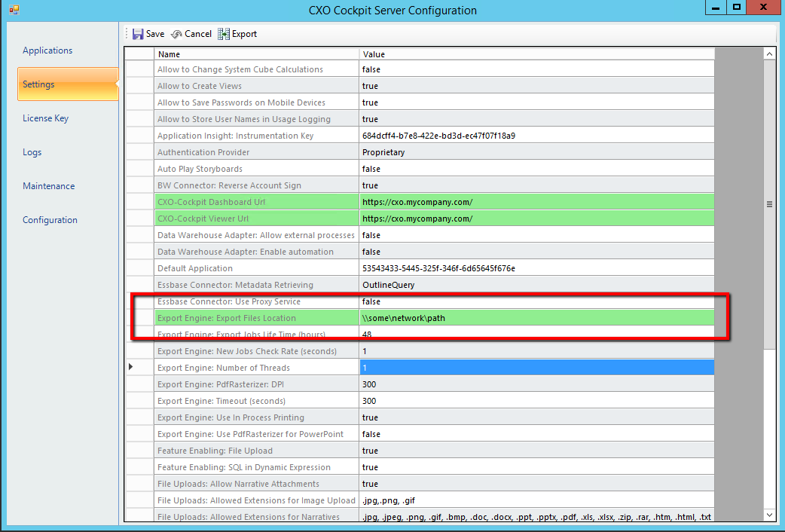Open the Applications section

(x=47, y=50)
